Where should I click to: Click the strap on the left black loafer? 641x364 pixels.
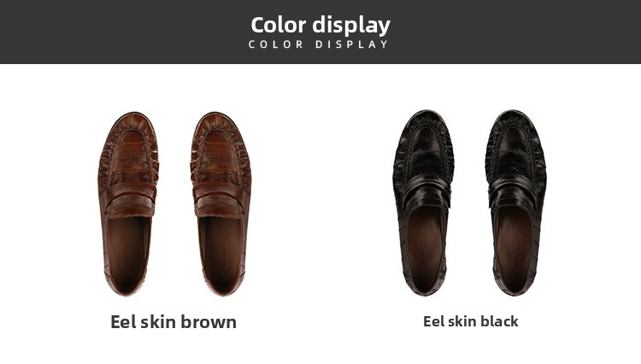[425, 193]
